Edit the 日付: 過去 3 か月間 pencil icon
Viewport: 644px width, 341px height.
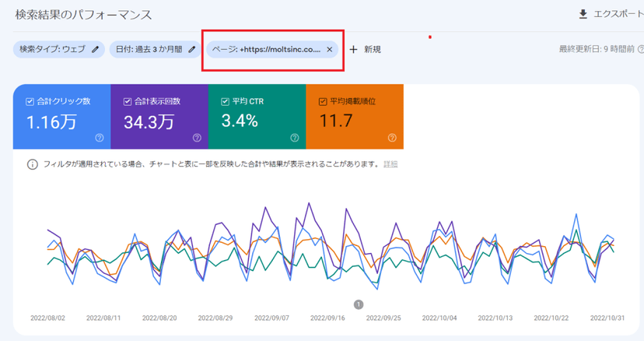click(192, 49)
